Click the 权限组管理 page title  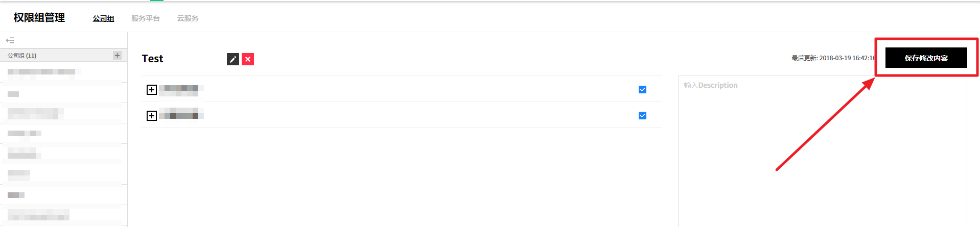tap(39, 18)
